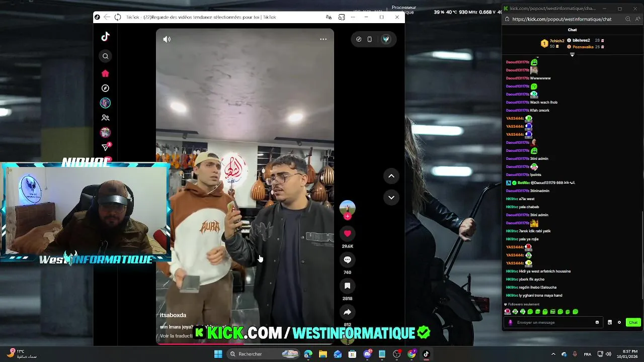Open emoji picker in chat input

[597, 322]
